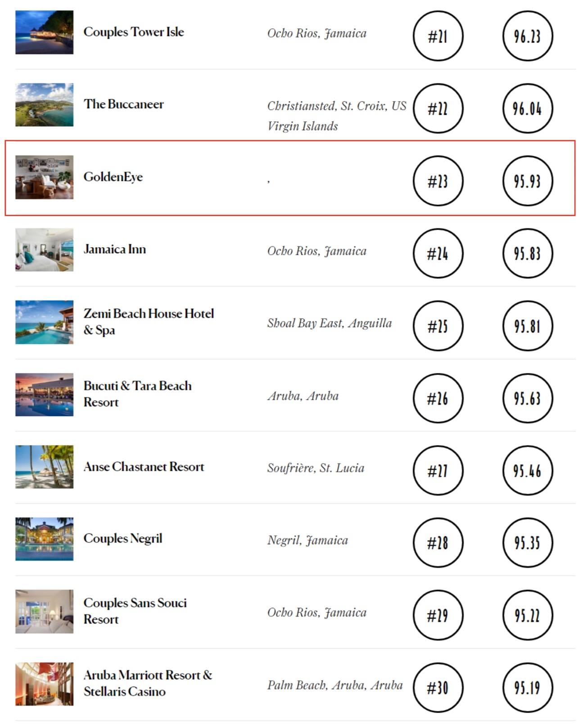579x728 pixels.
Task: Click The Buccaneer hotel photo
Action: [x=44, y=105]
